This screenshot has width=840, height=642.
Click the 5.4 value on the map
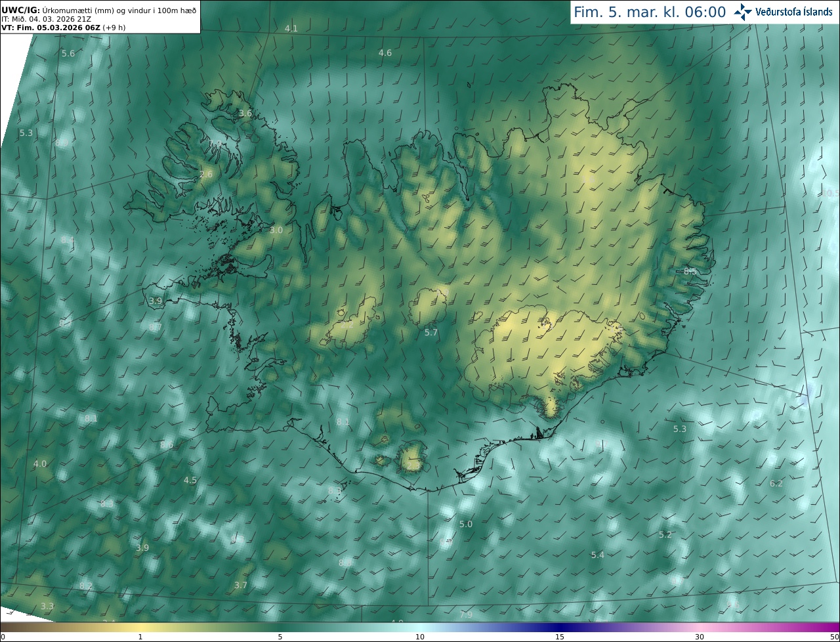tap(598, 555)
